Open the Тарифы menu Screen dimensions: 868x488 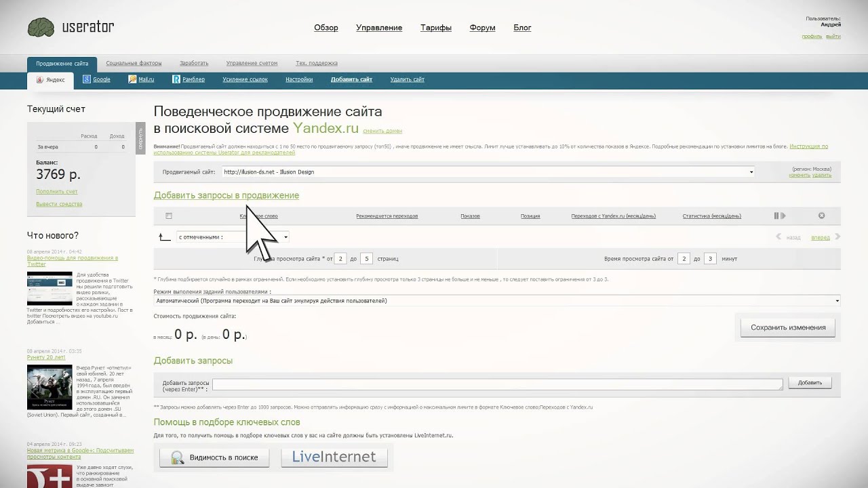pyautogui.click(x=436, y=28)
